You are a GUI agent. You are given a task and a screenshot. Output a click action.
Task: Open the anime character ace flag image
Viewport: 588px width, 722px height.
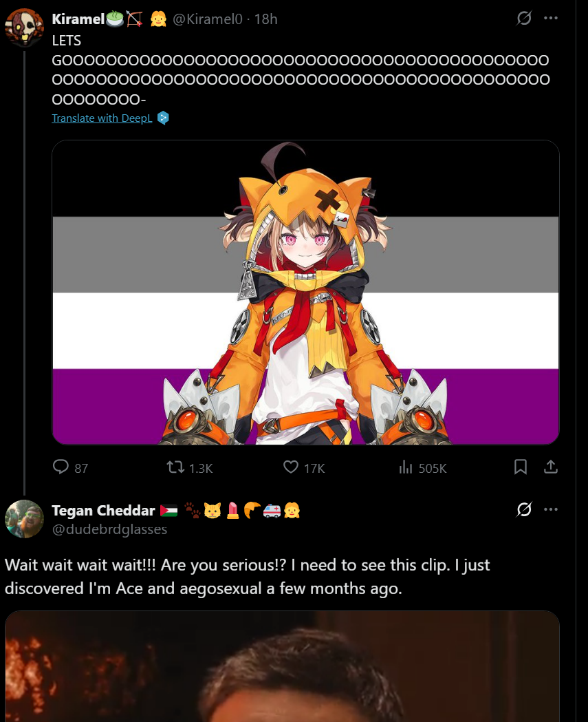(x=305, y=293)
